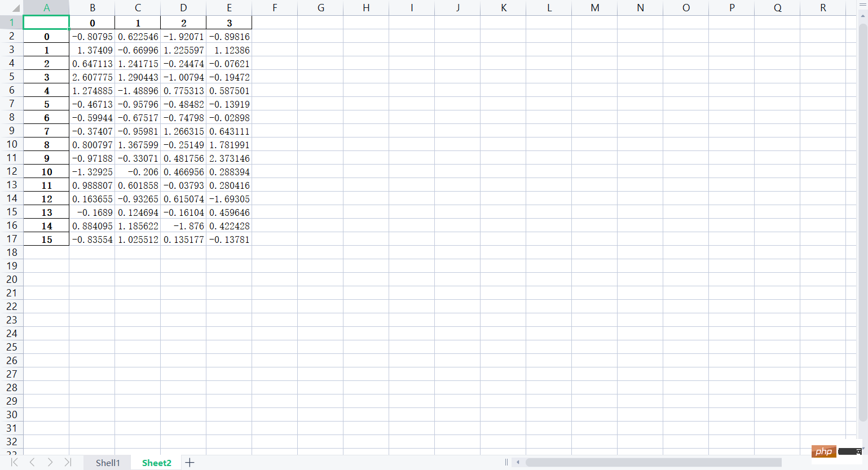Select cell with value -0.206
Image resolution: width=868 pixels, height=470 pixels.
coord(138,172)
